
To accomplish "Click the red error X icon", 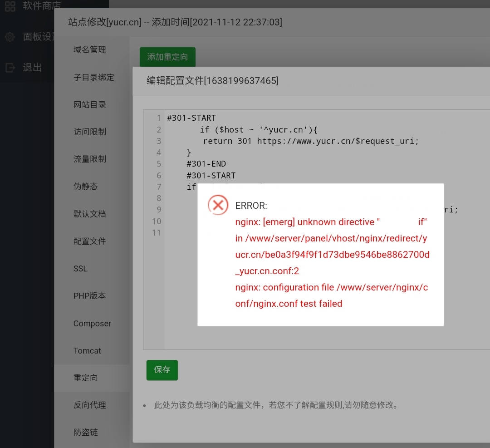I will click(218, 205).
